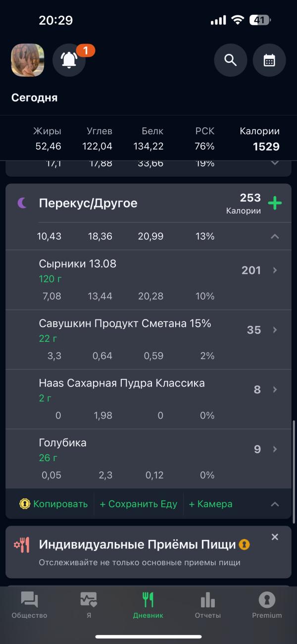Switch to the Я profile tab
297x644 pixels.
pos(89,605)
